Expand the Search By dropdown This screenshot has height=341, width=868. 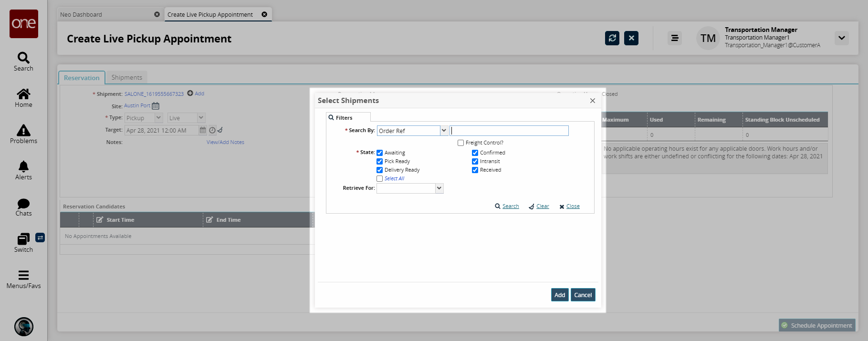click(444, 131)
